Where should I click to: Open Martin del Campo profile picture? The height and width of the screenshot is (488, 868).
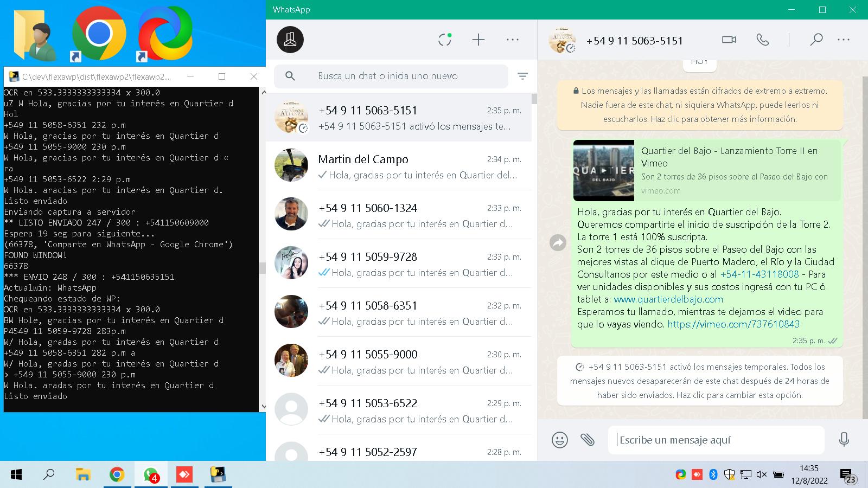tap(291, 165)
